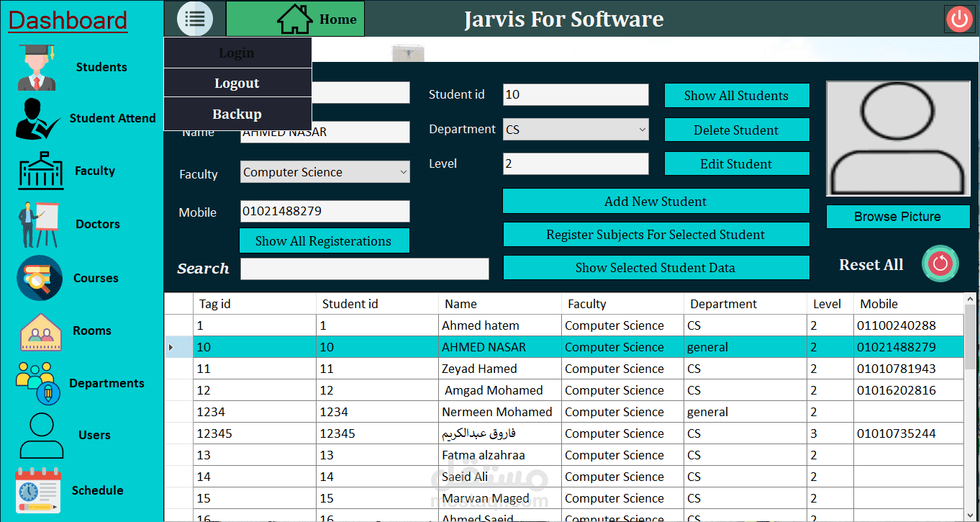Focus the Student id input field

pyautogui.click(x=576, y=95)
